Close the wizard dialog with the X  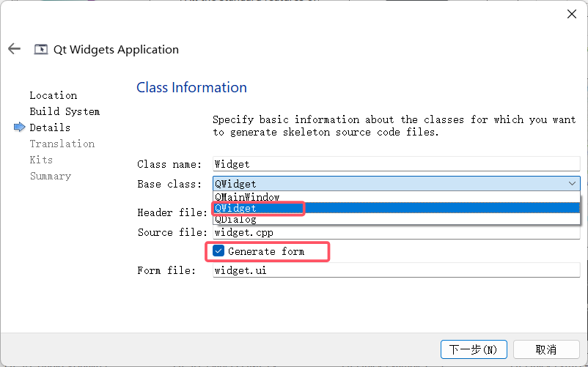pos(571,14)
